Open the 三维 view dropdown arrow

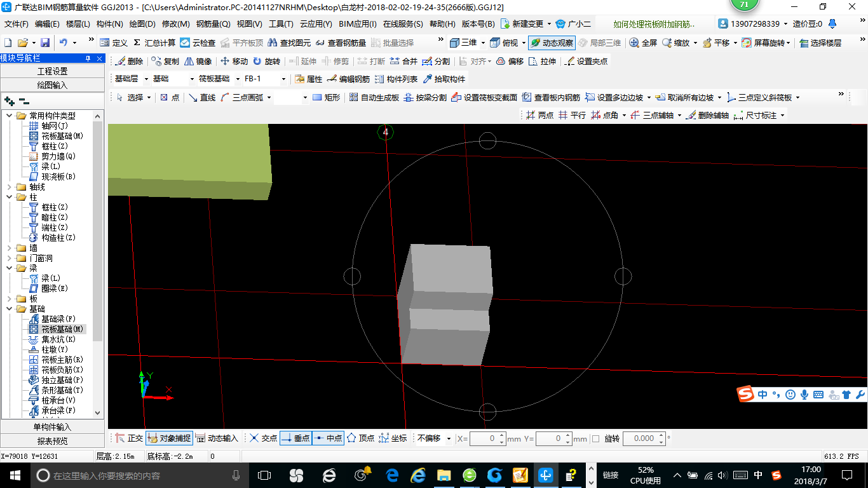[x=482, y=43]
